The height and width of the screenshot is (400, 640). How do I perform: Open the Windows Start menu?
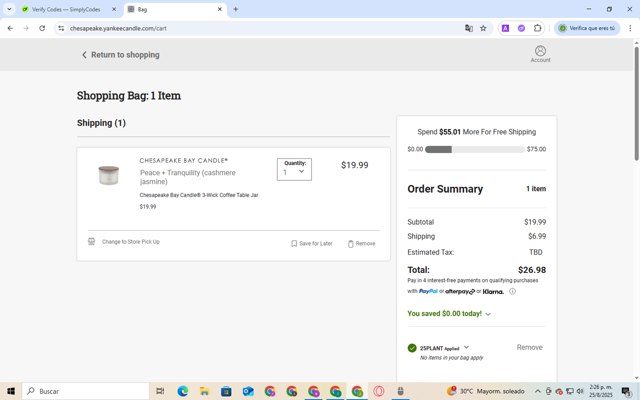tap(11, 391)
